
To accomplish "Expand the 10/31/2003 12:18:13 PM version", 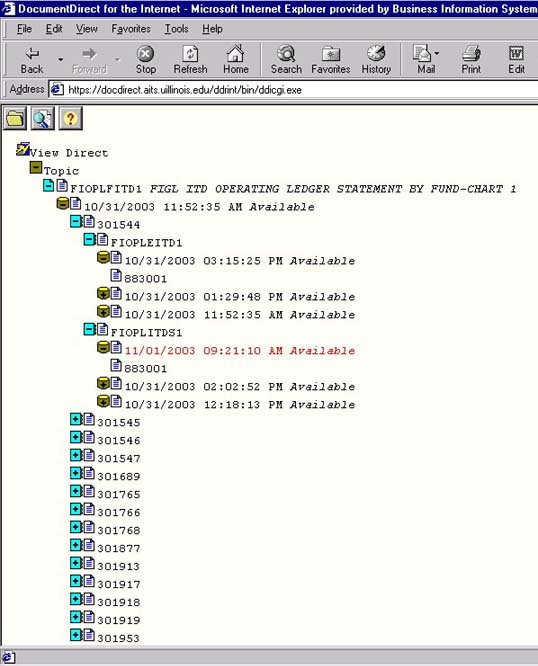I will click(103, 401).
